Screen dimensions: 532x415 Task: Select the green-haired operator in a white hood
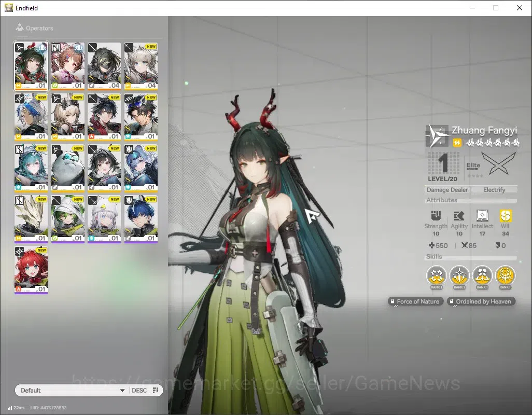pos(67,219)
